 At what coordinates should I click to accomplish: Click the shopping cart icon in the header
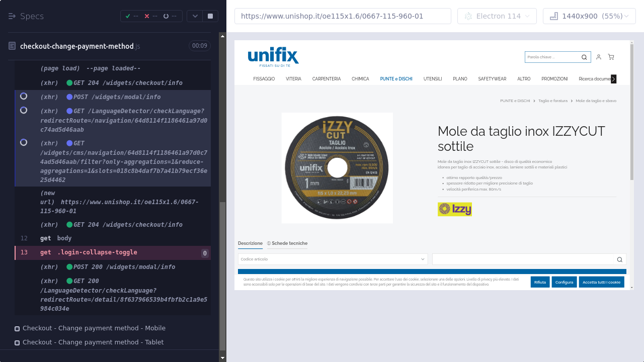pos(611,57)
